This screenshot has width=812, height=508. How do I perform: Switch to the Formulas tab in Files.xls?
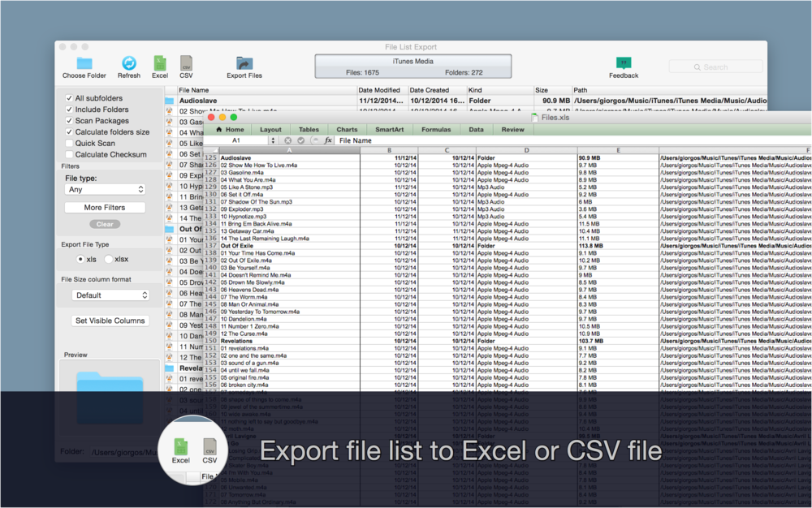[436, 128]
